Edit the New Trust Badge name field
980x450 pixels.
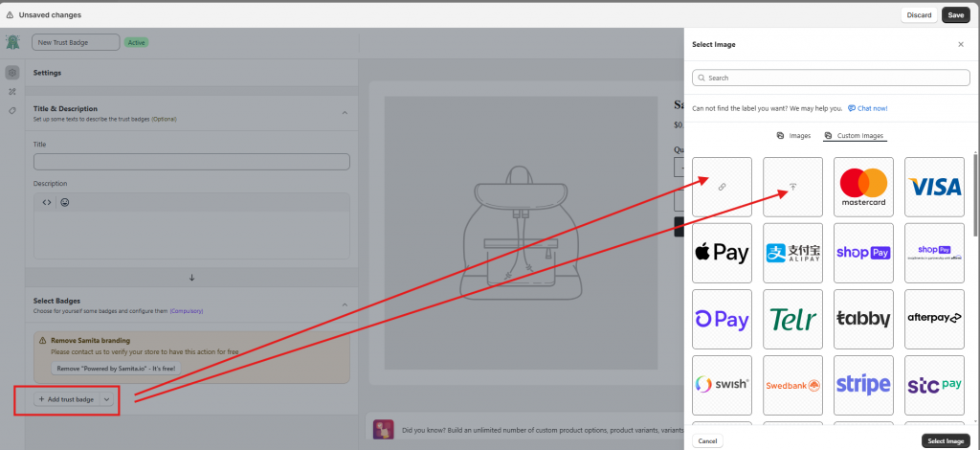76,42
